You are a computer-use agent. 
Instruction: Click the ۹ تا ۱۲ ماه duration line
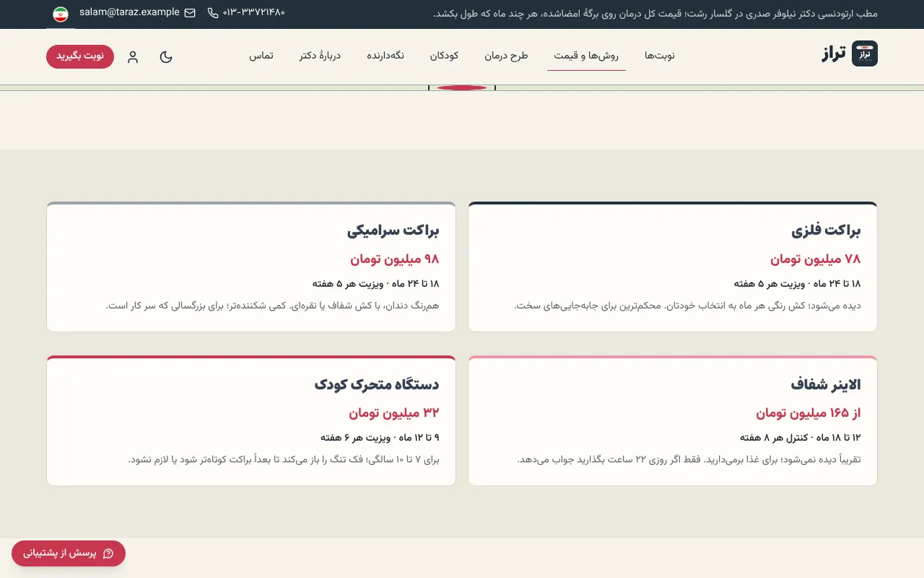[380, 437]
